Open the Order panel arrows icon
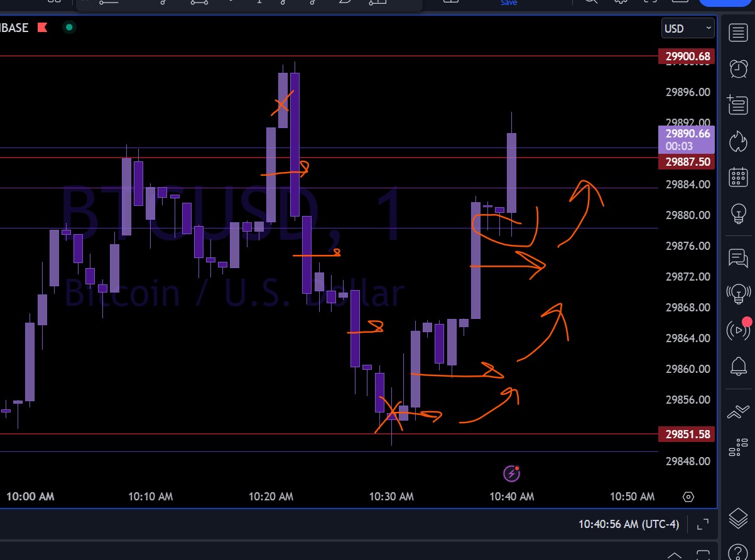The width and height of the screenshot is (755, 560). (x=738, y=412)
